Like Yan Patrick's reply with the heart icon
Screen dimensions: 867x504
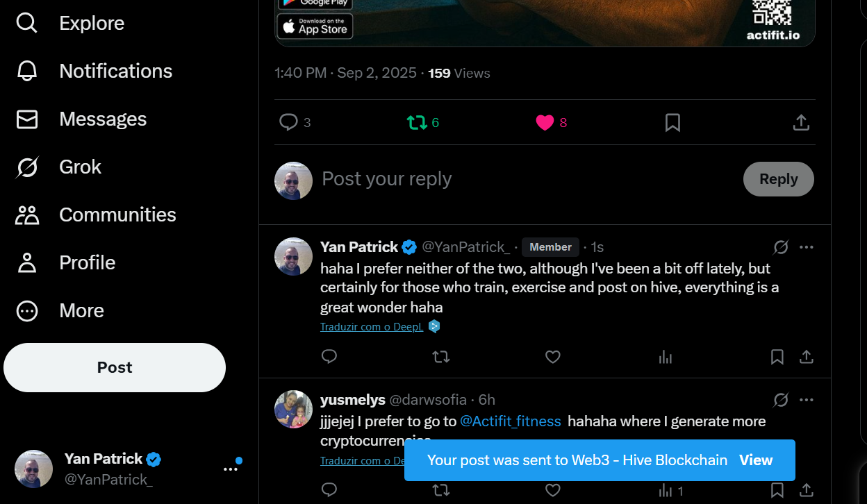tap(553, 357)
